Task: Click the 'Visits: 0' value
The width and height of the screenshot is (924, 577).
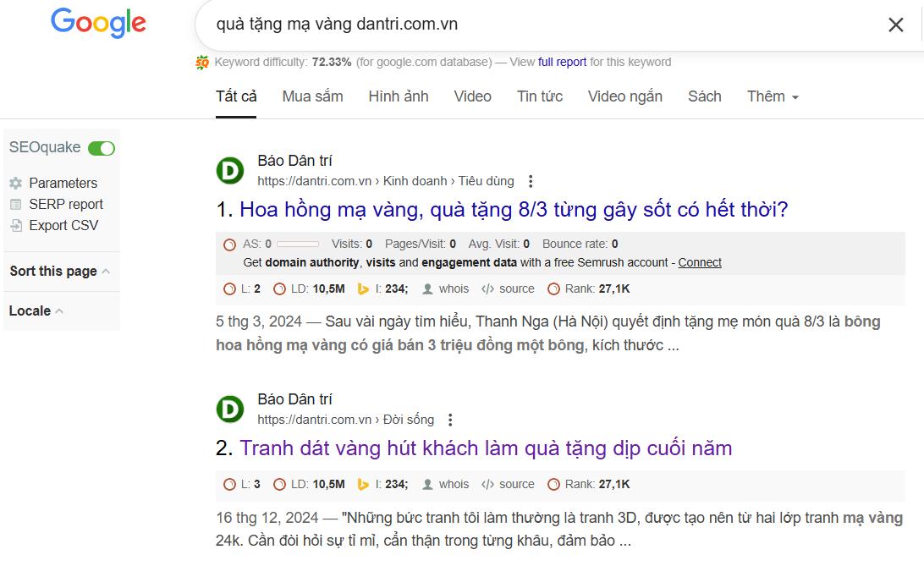Action: 352,244
